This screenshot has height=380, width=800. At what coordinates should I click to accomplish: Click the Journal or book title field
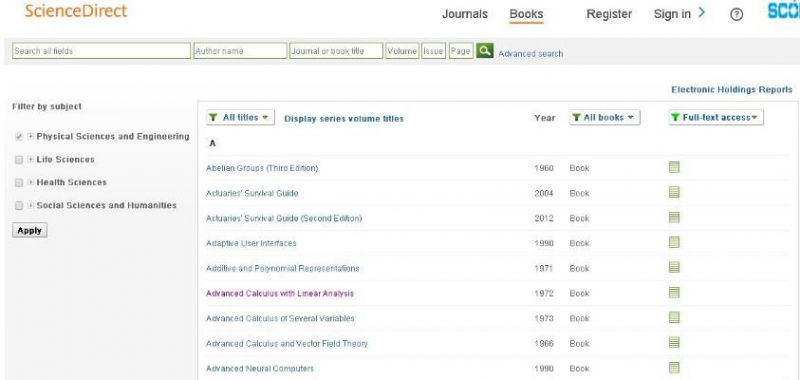tap(336, 51)
